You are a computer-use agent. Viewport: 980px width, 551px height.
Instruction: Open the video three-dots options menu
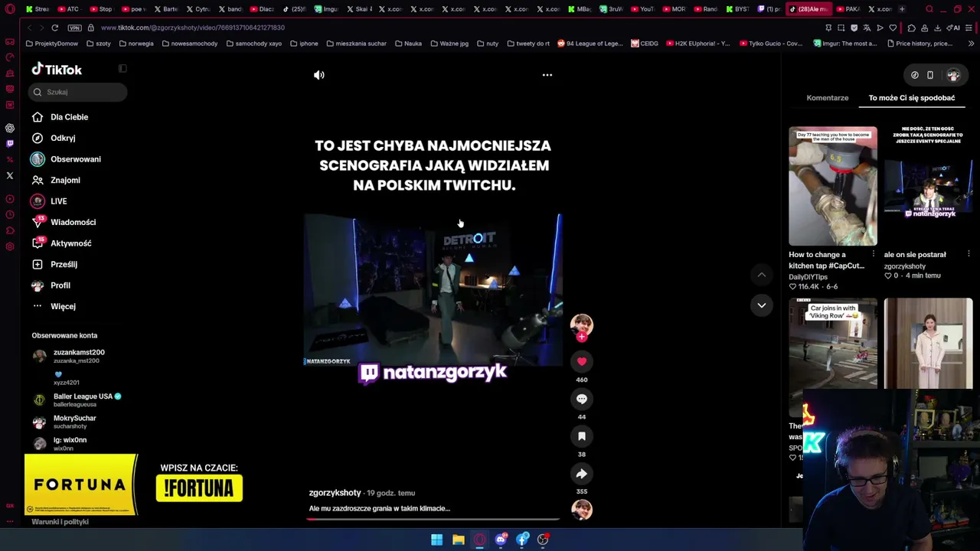[547, 75]
